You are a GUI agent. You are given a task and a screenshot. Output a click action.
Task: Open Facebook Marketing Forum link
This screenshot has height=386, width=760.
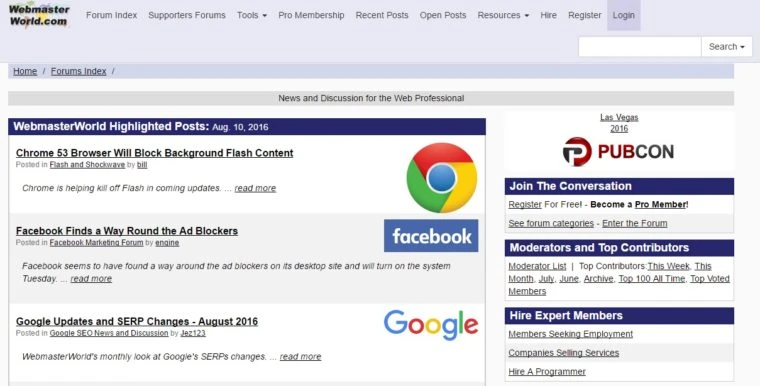click(96, 242)
